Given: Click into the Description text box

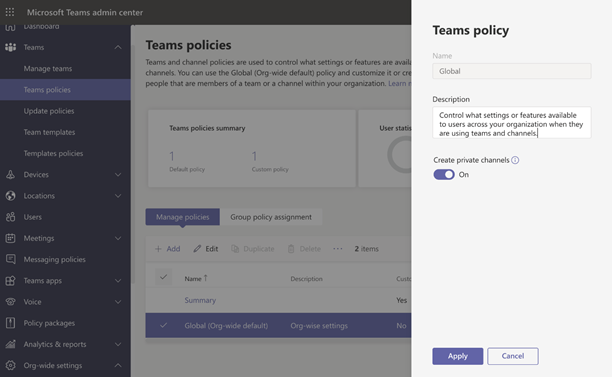Looking at the screenshot, I should coord(512,123).
